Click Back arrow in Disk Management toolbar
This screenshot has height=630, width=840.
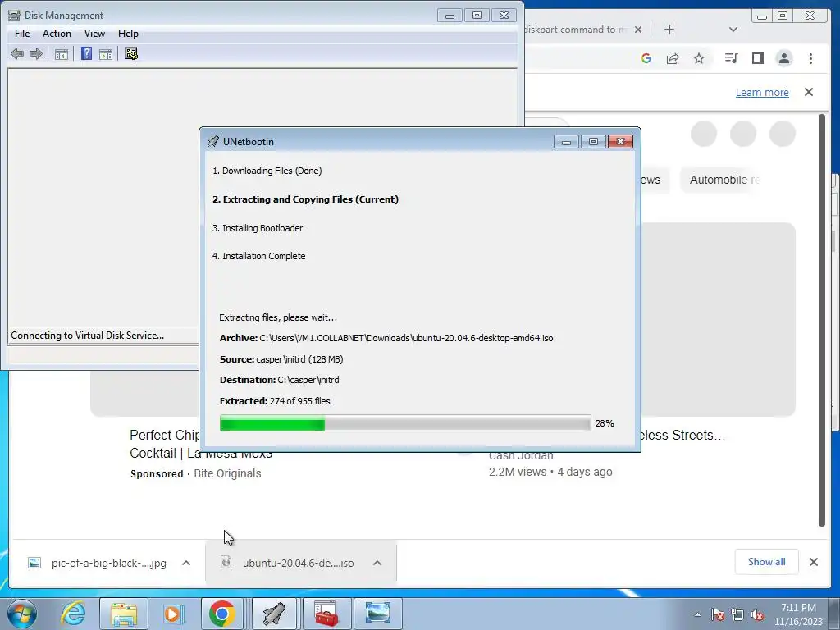17,53
